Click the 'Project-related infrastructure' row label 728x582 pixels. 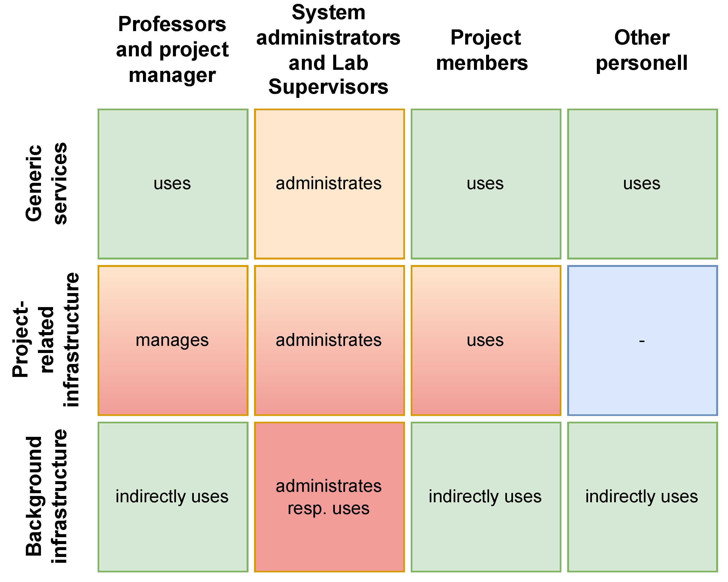point(46,340)
